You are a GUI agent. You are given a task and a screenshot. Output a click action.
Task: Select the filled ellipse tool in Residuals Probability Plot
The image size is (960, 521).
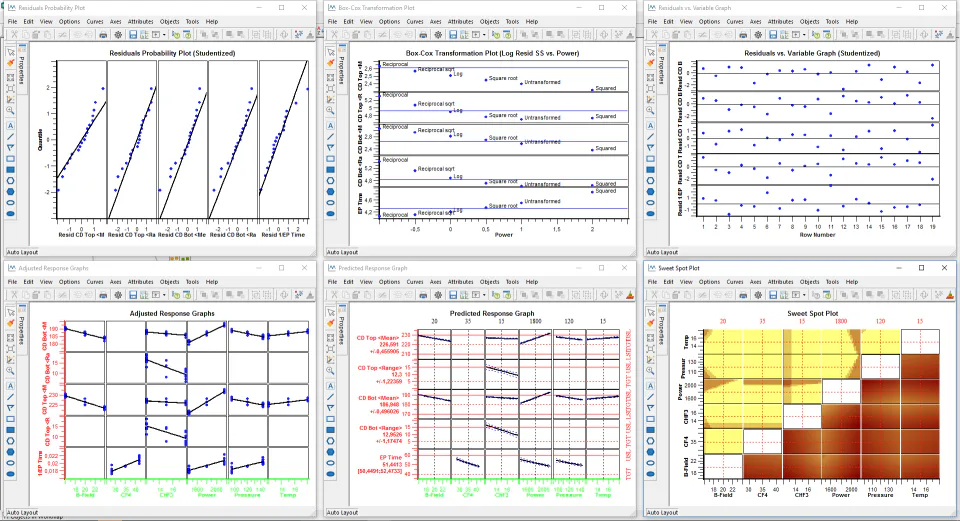coord(10,214)
